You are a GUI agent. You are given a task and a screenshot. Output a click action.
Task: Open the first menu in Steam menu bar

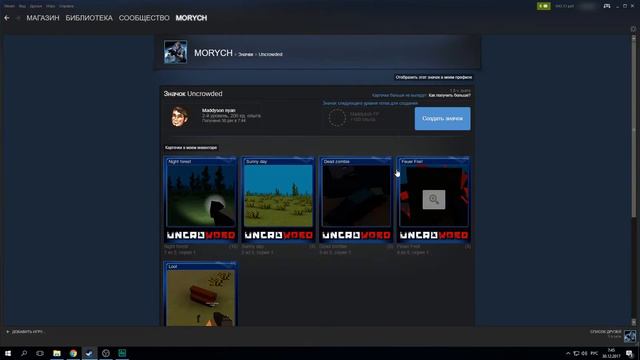pos(9,6)
